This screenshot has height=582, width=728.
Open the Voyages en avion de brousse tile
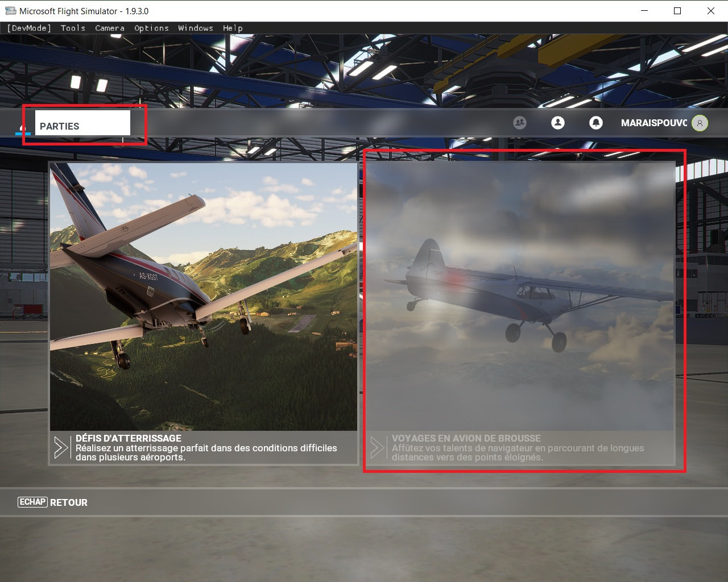(520, 314)
